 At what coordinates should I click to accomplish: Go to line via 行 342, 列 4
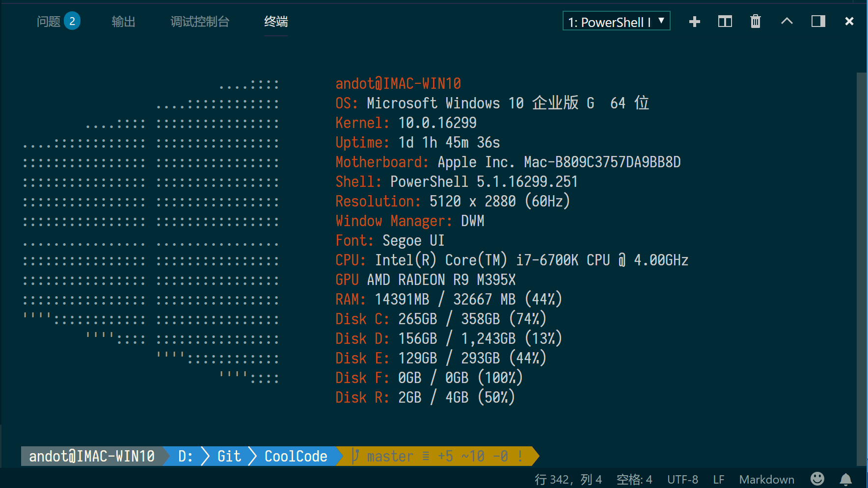(568, 479)
